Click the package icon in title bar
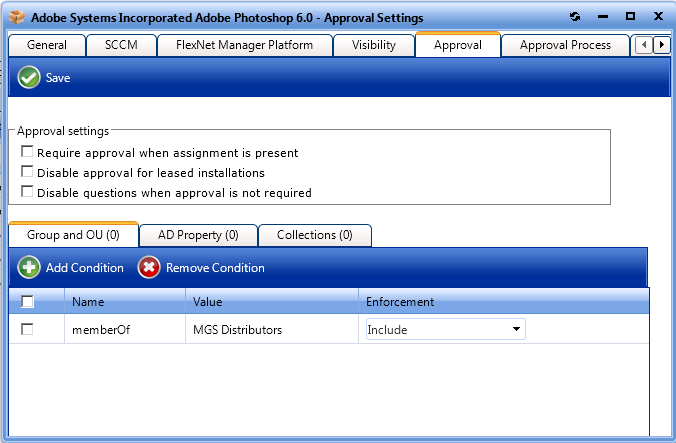The image size is (676, 443). (15, 17)
